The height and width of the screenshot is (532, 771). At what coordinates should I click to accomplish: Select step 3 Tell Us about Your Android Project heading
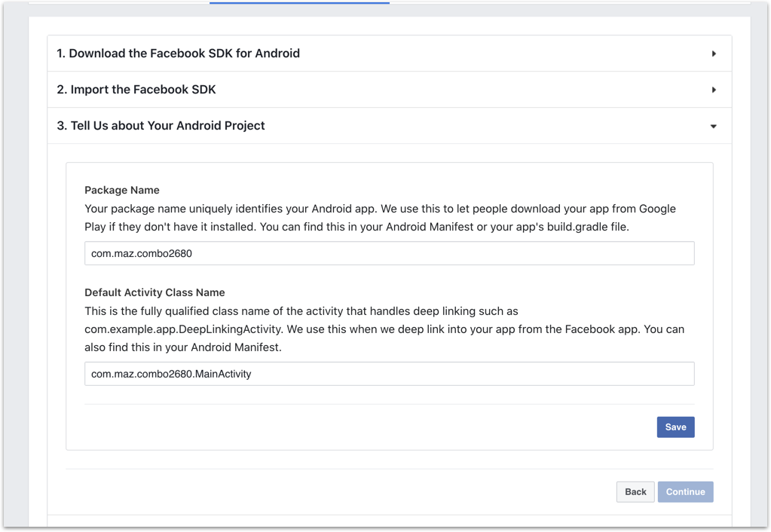[161, 126]
